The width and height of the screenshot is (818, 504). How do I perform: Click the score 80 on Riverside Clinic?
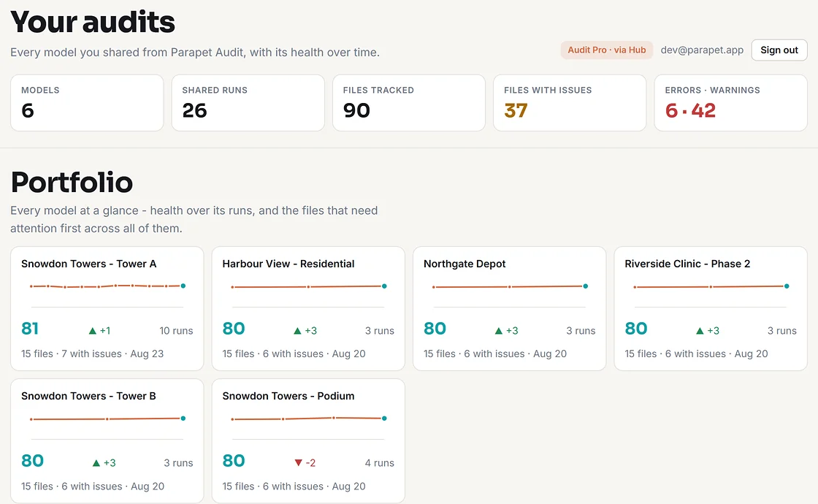click(636, 329)
